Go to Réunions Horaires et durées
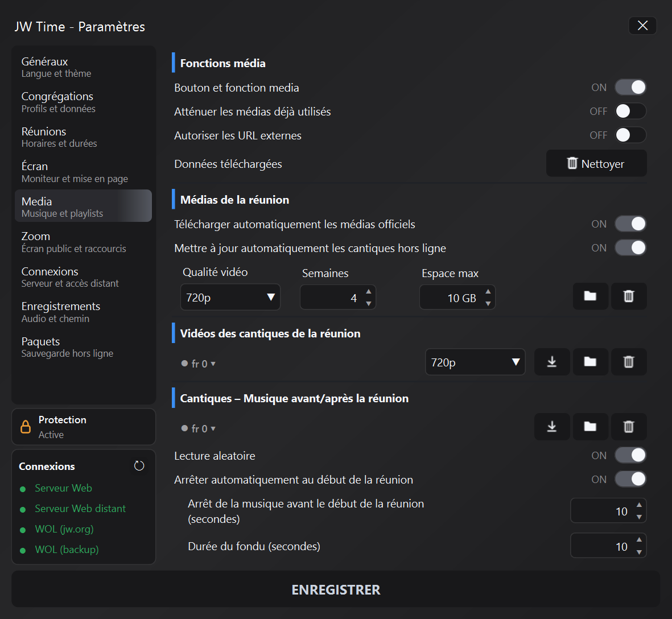Image resolution: width=672 pixels, height=619 pixels. pyautogui.click(x=83, y=137)
